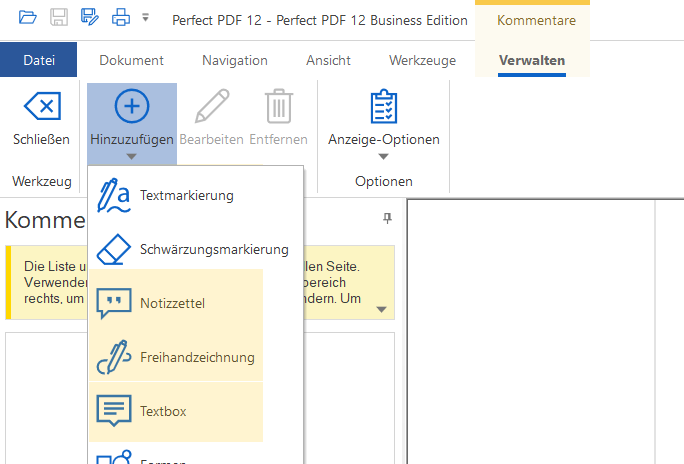Switch to the Navigation ribbon tab

(x=234, y=61)
